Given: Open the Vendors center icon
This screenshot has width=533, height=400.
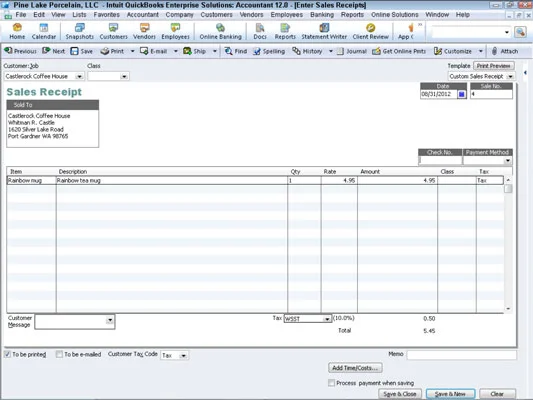Looking at the screenshot, I should click(144, 31).
